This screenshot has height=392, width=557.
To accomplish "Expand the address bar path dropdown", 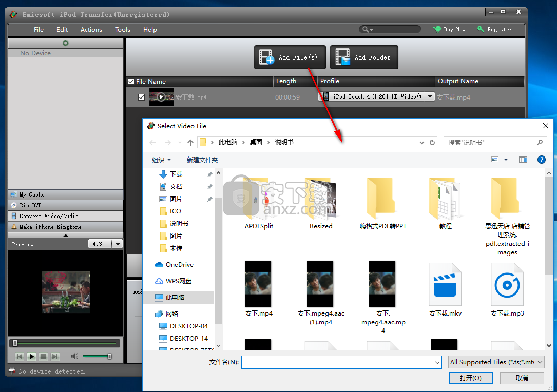I will click(x=421, y=143).
